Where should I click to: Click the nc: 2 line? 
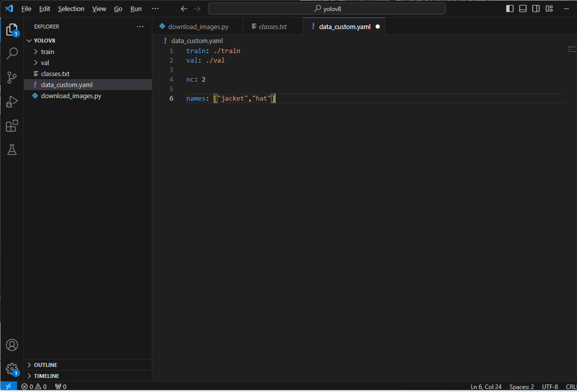[196, 80]
